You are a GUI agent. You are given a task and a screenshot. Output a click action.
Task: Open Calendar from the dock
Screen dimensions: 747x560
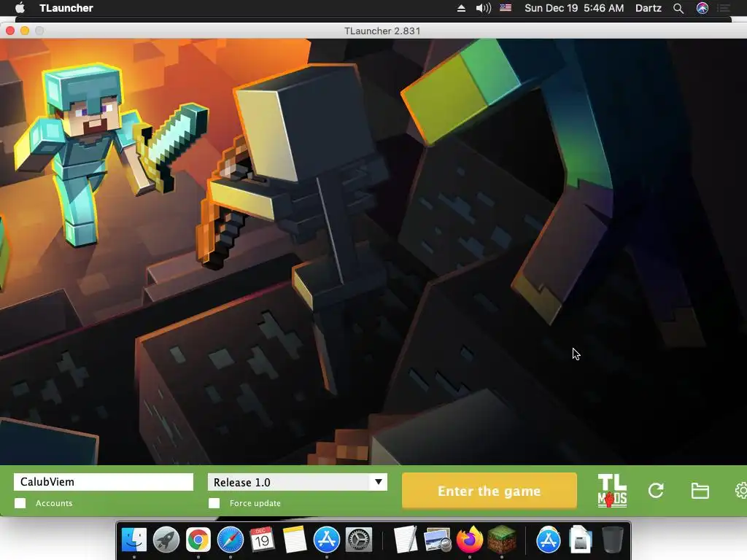point(262,540)
